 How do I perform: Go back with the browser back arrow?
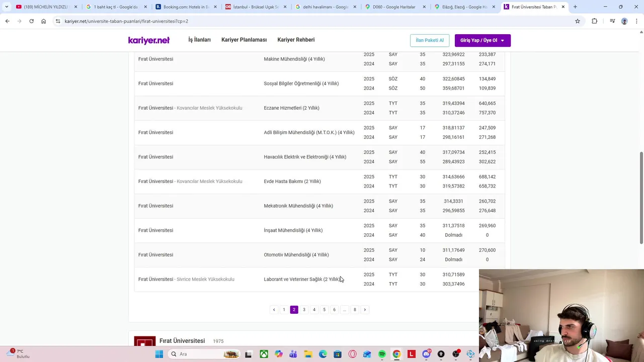click(x=7, y=21)
